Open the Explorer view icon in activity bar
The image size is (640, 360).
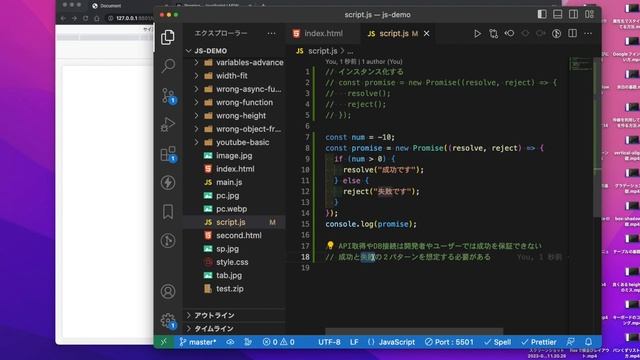point(168,37)
